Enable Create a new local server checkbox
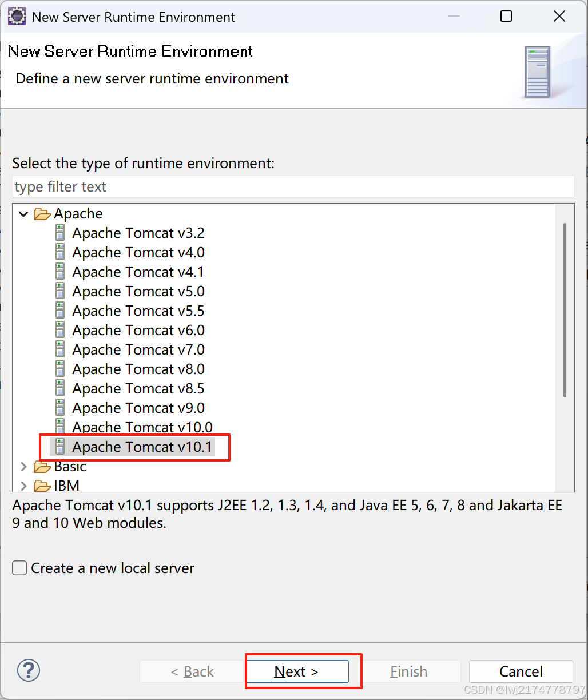588x700 pixels. (x=19, y=568)
